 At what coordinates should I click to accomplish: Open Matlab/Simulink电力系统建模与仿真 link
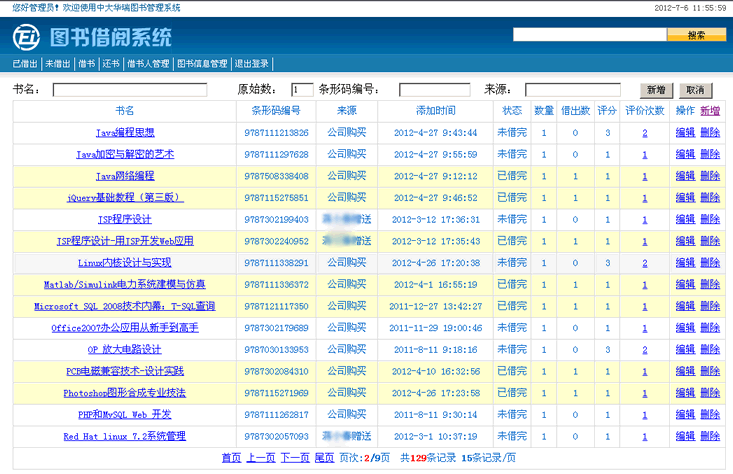coord(125,284)
